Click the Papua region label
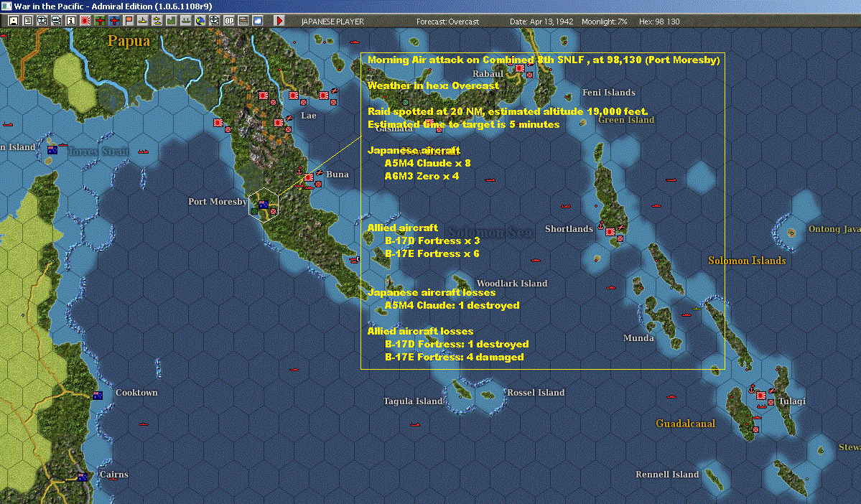The image size is (861, 504). [x=129, y=41]
